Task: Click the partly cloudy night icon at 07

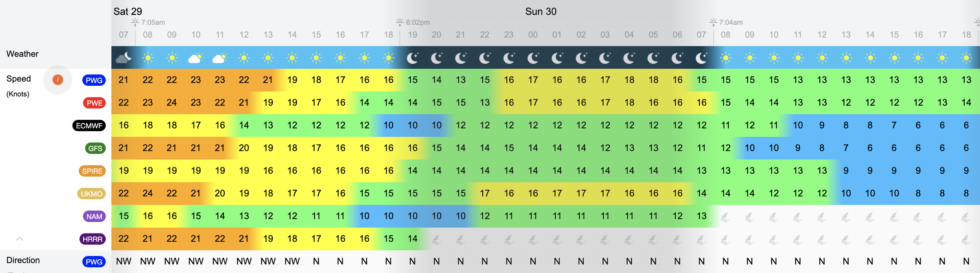Action: tap(123, 58)
